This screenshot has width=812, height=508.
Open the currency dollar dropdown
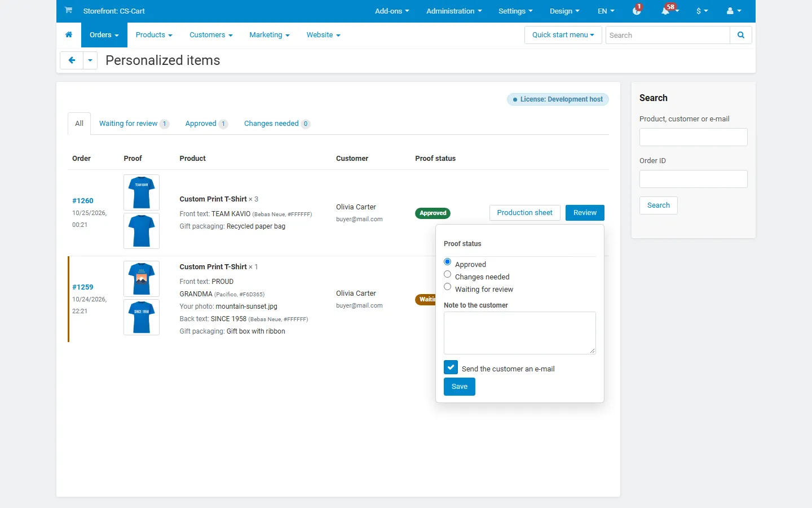coord(702,11)
